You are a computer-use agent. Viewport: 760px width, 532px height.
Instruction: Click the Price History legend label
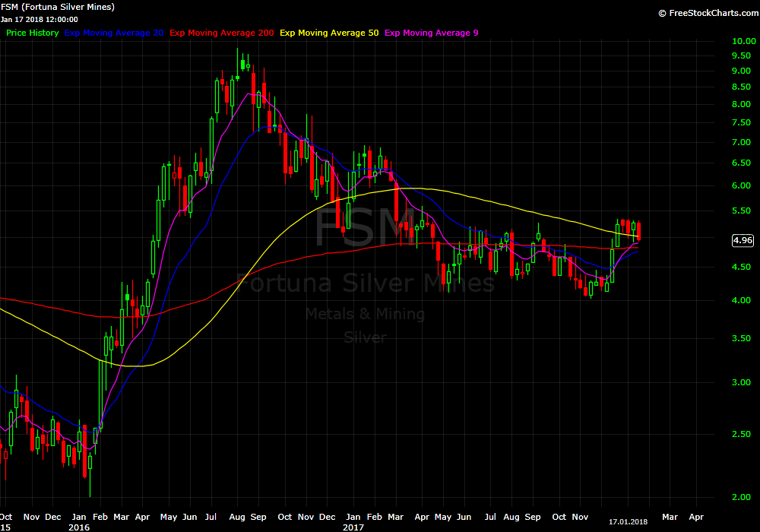coord(32,33)
